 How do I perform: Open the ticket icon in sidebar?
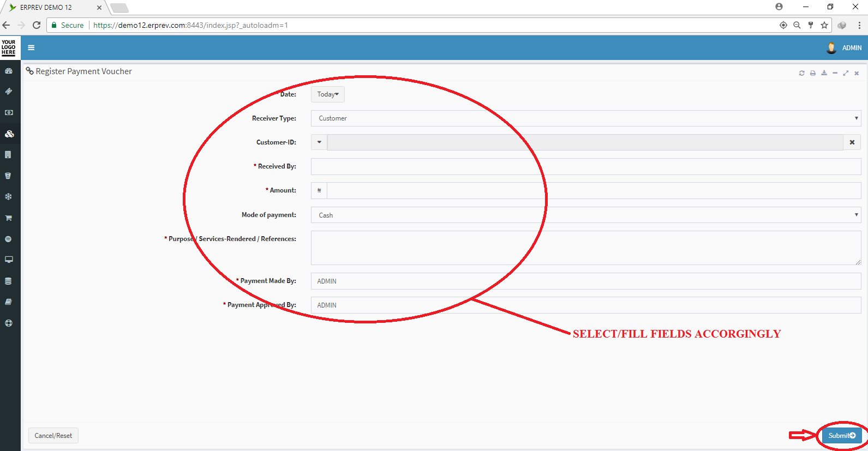(x=9, y=92)
